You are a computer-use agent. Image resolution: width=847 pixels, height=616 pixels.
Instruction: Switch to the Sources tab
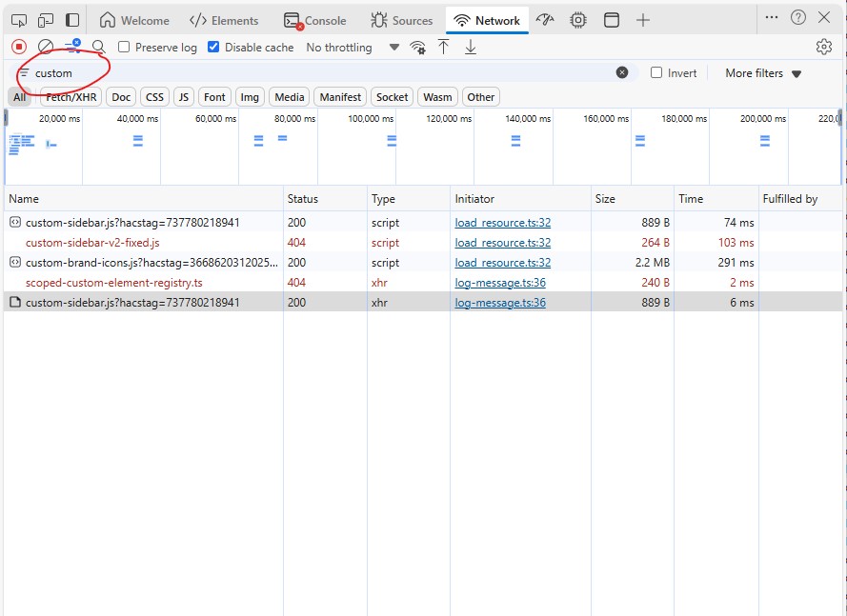coord(401,20)
